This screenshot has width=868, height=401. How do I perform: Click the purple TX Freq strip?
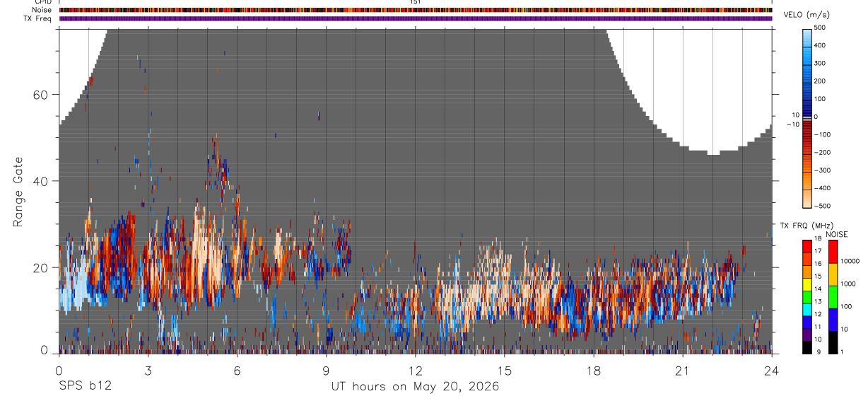coord(416,18)
